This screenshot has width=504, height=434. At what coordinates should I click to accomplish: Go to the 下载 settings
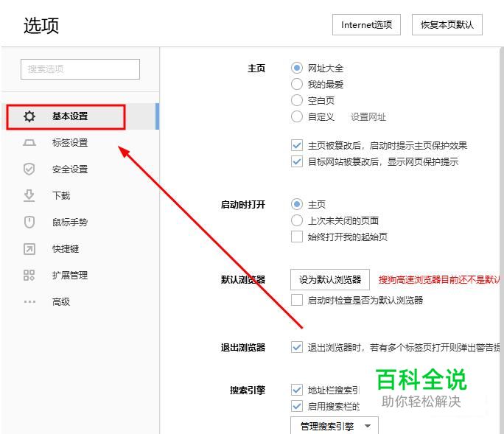coord(80,195)
